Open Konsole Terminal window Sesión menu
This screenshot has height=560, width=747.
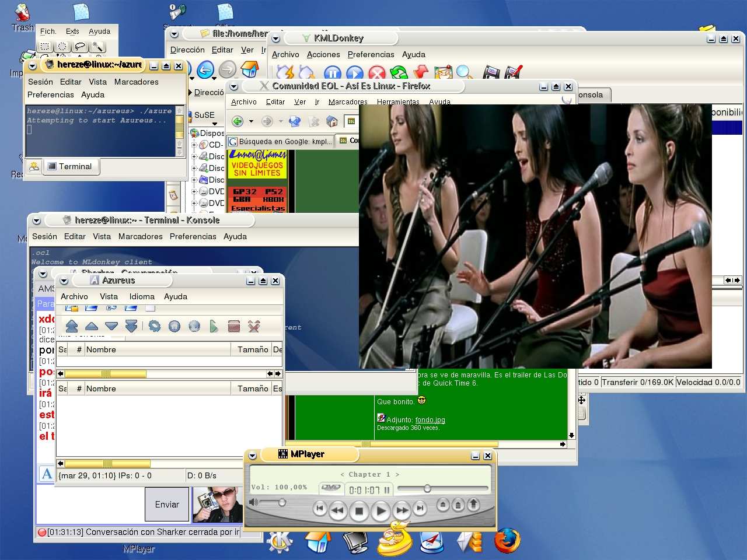click(44, 236)
